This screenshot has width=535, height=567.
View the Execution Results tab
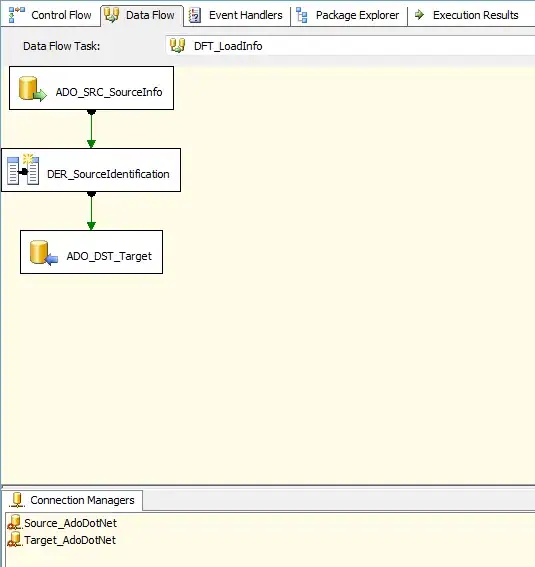(467, 15)
